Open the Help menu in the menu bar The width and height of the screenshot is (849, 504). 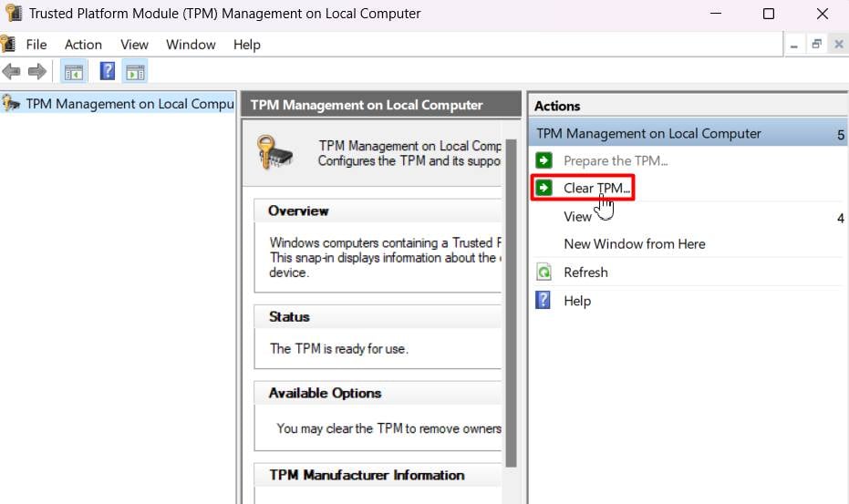tap(247, 45)
